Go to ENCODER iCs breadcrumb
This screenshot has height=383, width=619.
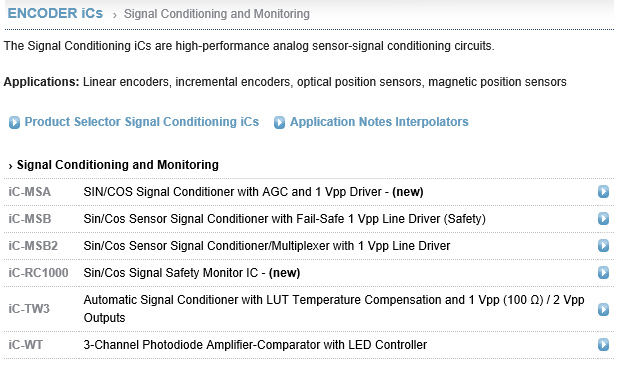(x=55, y=13)
